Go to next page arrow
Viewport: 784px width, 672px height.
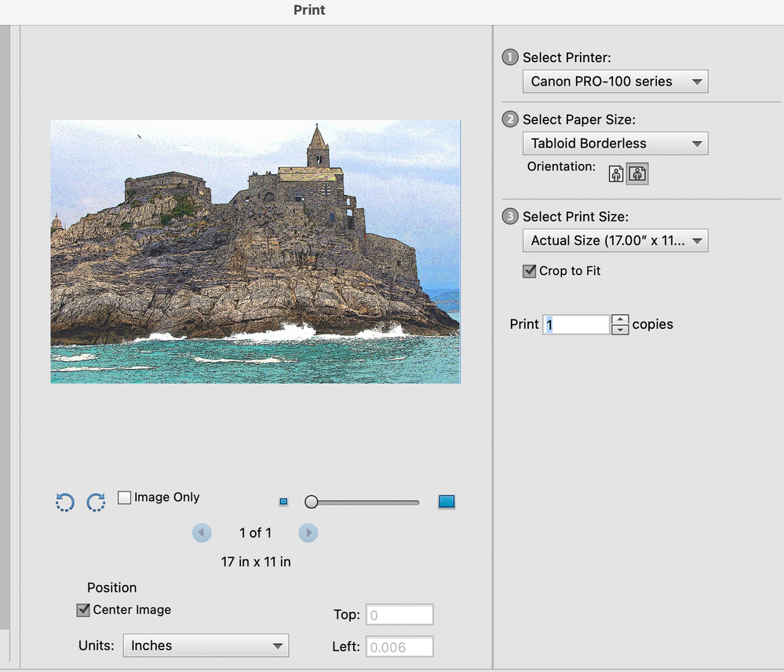pos(308,533)
